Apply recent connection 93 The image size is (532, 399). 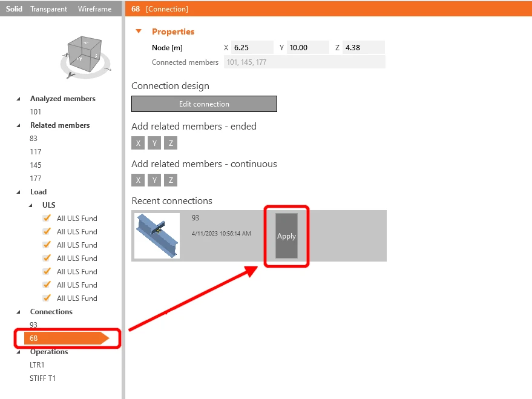pyautogui.click(x=286, y=236)
